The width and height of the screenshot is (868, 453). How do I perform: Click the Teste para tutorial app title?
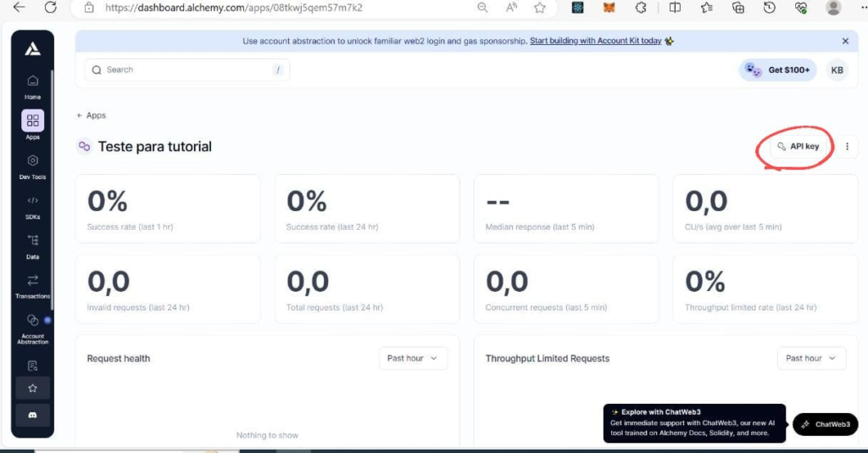(x=155, y=146)
